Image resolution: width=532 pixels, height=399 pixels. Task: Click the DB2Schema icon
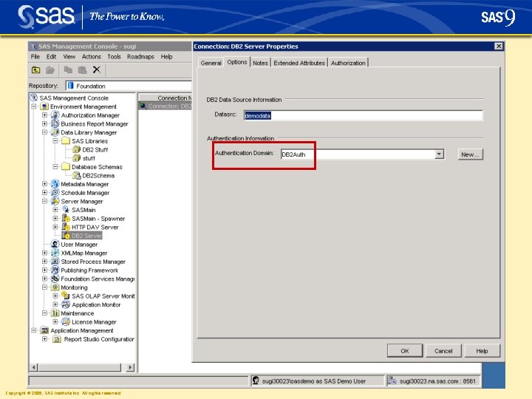(77, 175)
